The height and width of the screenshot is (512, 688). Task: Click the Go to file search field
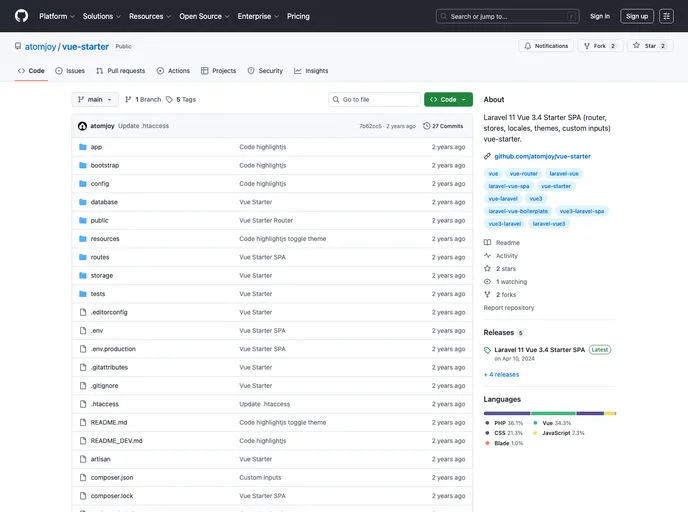(375, 100)
